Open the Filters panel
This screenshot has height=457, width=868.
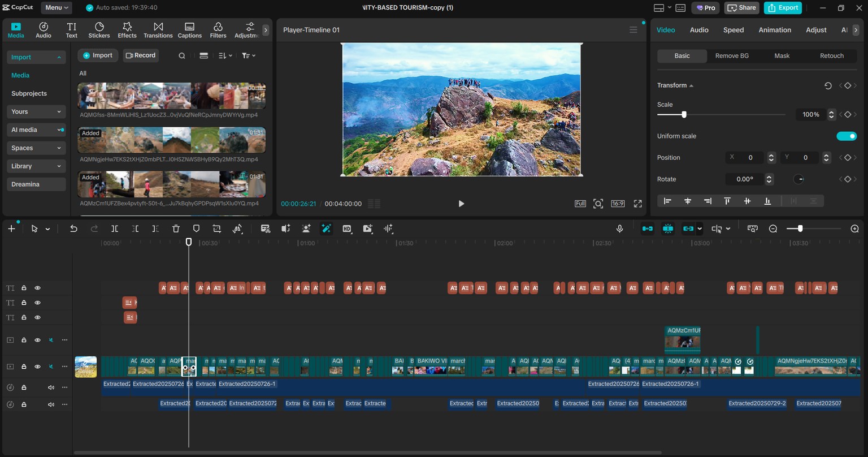point(218,31)
